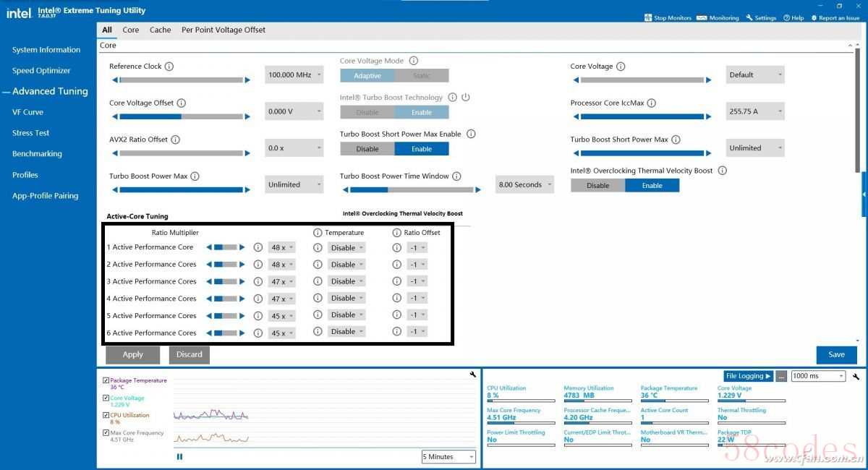Click the wrench icon above the monitoring graph
The width and height of the screenshot is (868, 470).
click(472, 375)
